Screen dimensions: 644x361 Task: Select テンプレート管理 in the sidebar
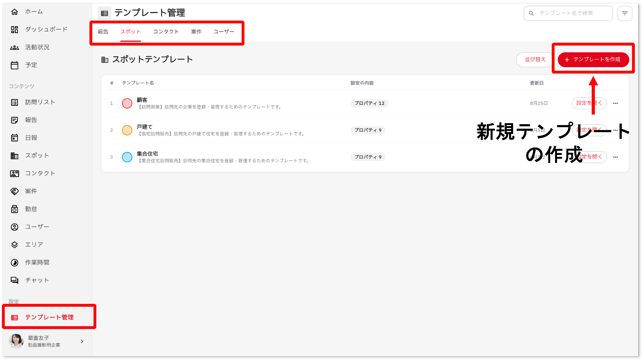coord(49,317)
